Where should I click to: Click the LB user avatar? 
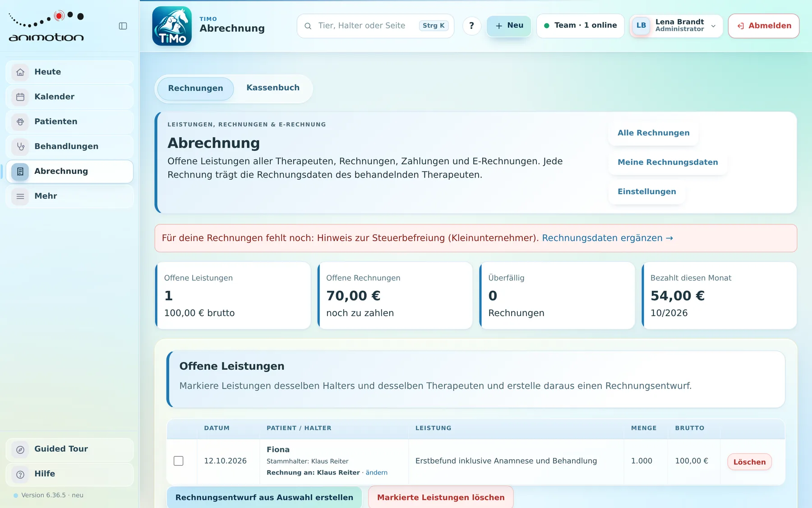[641, 25]
